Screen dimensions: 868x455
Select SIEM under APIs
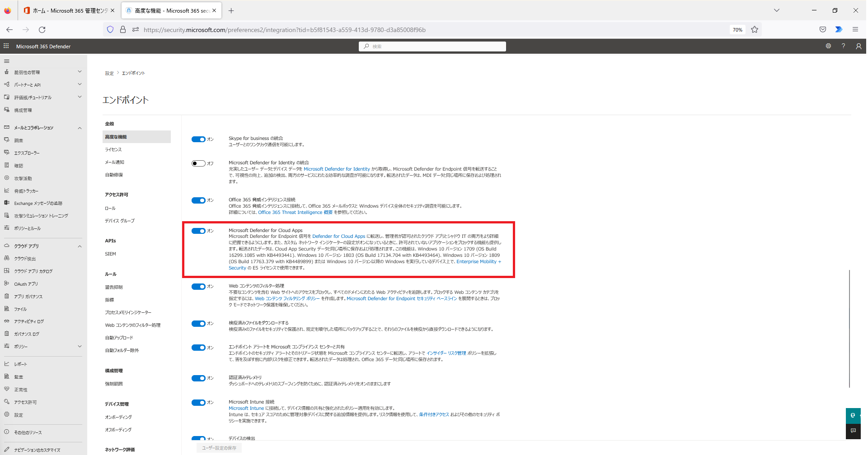[x=111, y=254]
